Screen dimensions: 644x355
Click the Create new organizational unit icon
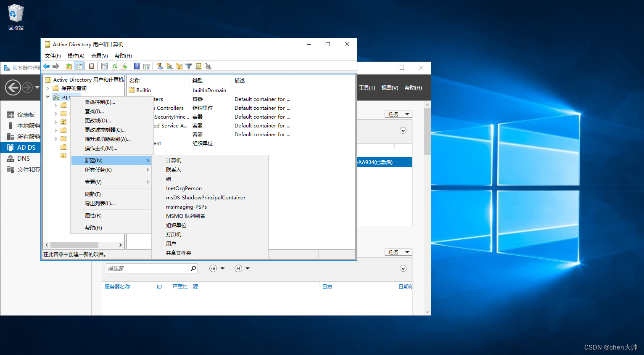coord(179,66)
